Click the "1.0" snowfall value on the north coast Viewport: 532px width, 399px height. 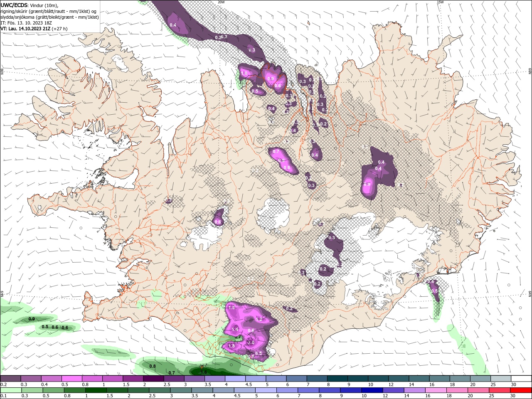[x=244, y=73]
